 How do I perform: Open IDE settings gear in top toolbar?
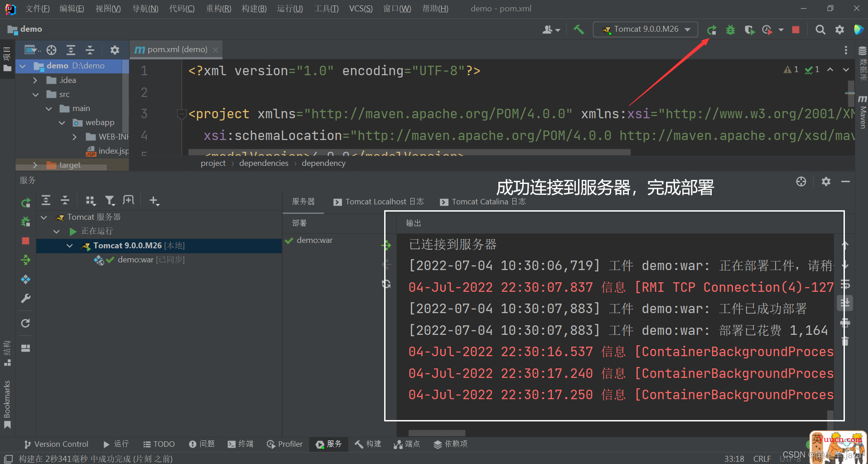coord(839,30)
